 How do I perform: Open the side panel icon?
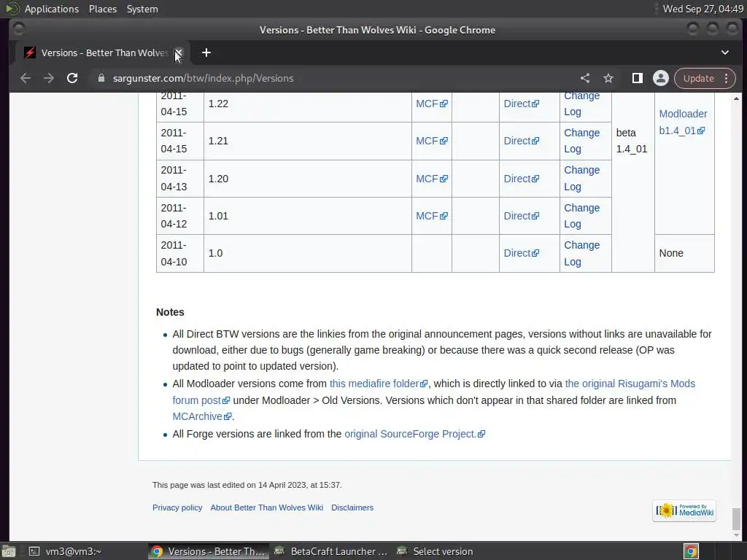tap(637, 78)
